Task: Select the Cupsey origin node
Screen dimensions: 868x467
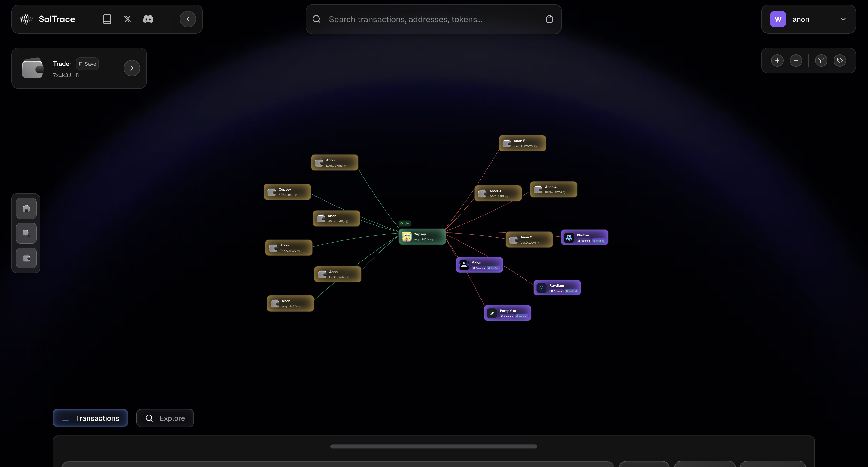Action: pyautogui.click(x=422, y=236)
